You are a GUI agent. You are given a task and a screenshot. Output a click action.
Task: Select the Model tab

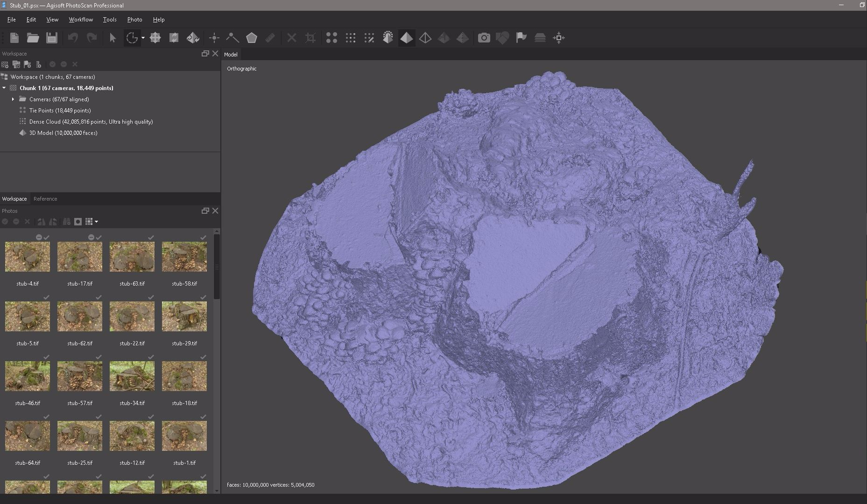point(231,55)
